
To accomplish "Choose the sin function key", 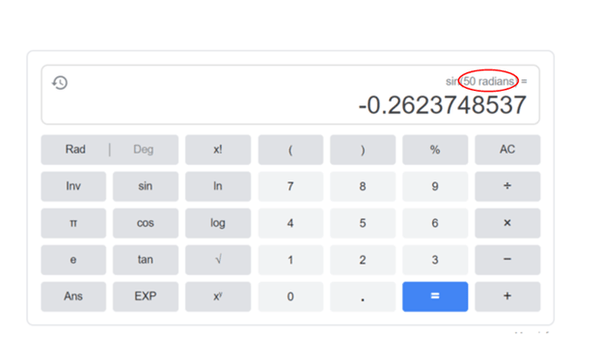I will (146, 186).
